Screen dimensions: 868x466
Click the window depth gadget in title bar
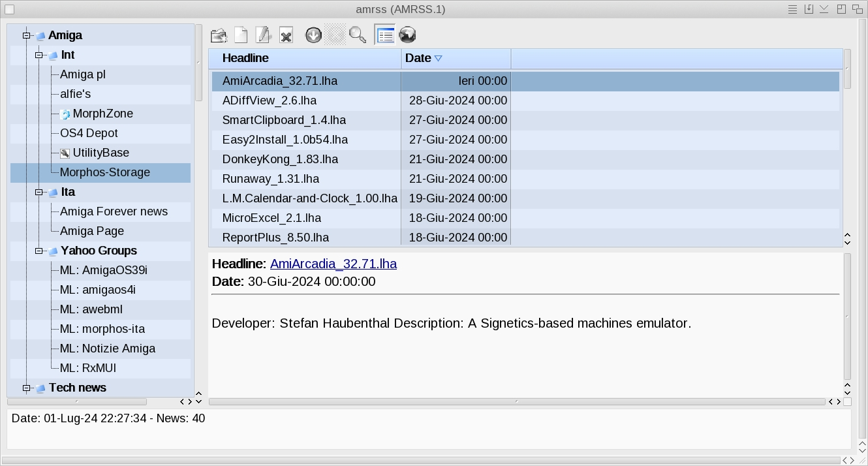coord(858,9)
